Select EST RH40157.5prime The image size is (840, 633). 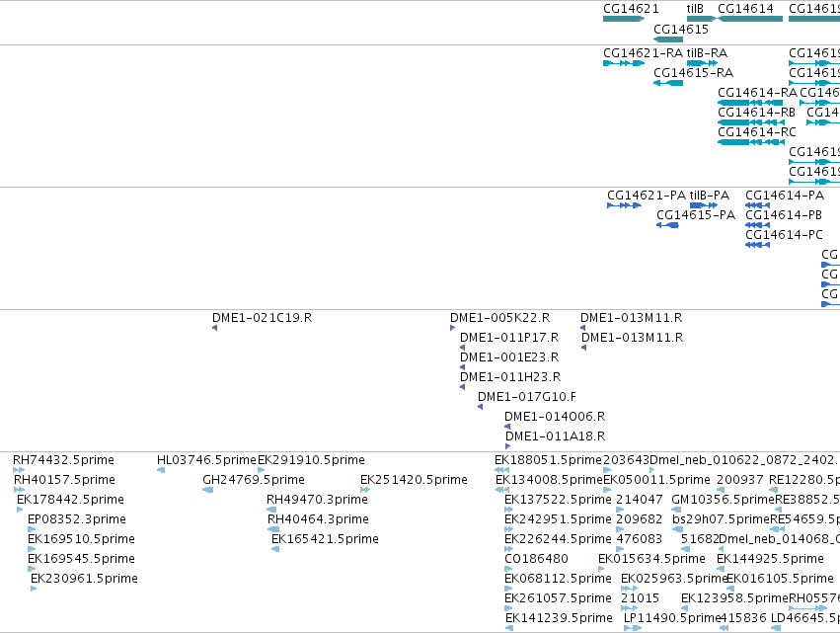pyautogui.click(x=20, y=490)
